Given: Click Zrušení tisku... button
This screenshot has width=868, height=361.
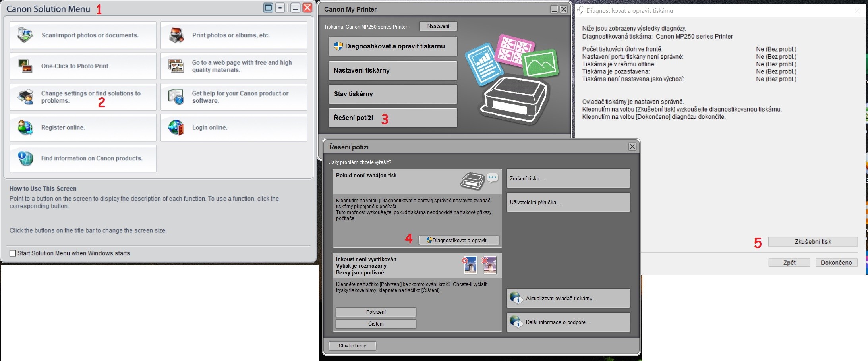Looking at the screenshot, I should [568, 178].
